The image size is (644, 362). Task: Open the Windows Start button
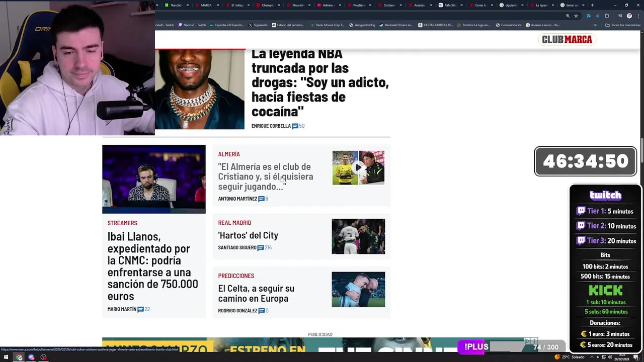[7, 357]
